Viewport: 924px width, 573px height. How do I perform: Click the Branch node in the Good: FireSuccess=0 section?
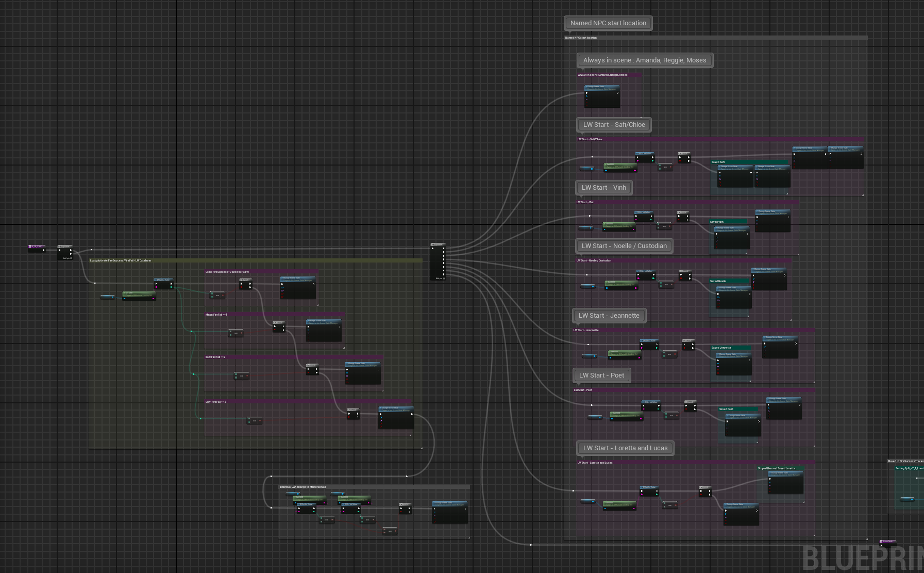(246, 283)
